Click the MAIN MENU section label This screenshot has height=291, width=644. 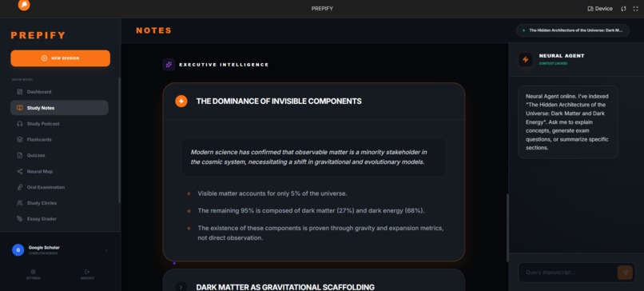click(x=22, y=79)
